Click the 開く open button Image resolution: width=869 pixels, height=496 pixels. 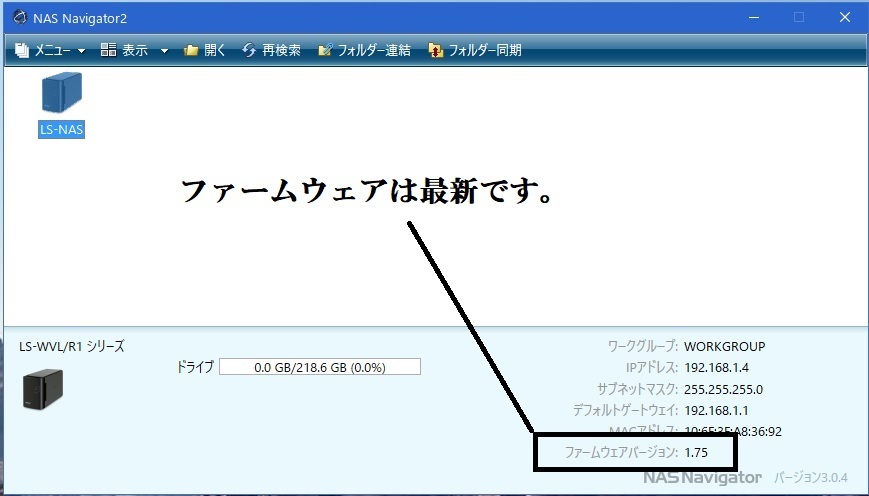tap(205, 50)
